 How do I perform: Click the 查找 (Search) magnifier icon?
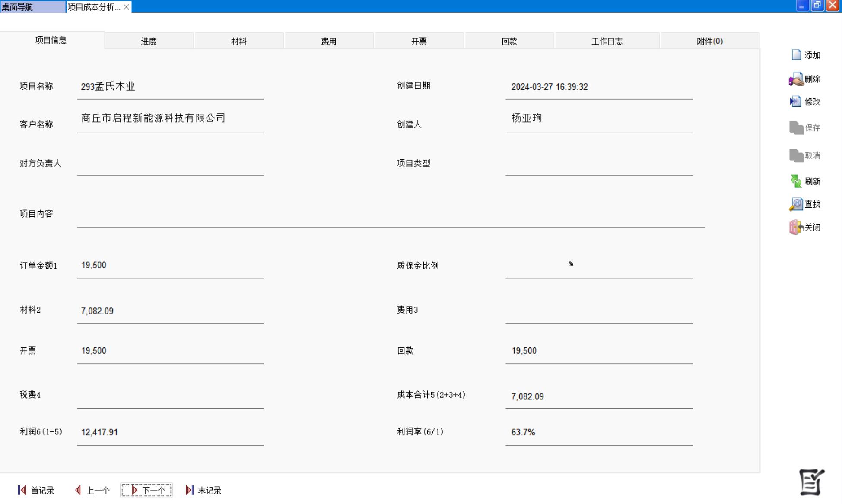[796, 204]
